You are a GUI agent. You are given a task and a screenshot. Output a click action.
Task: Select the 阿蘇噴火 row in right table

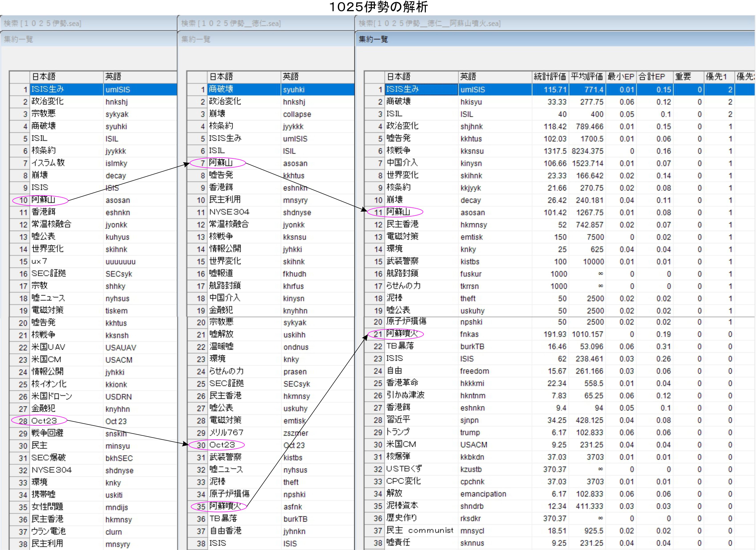[402, 334]
